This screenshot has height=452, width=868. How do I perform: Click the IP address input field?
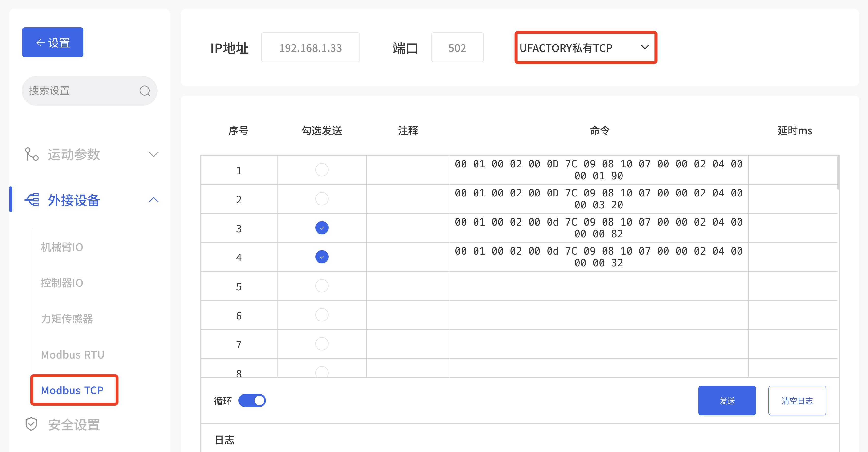310,47
